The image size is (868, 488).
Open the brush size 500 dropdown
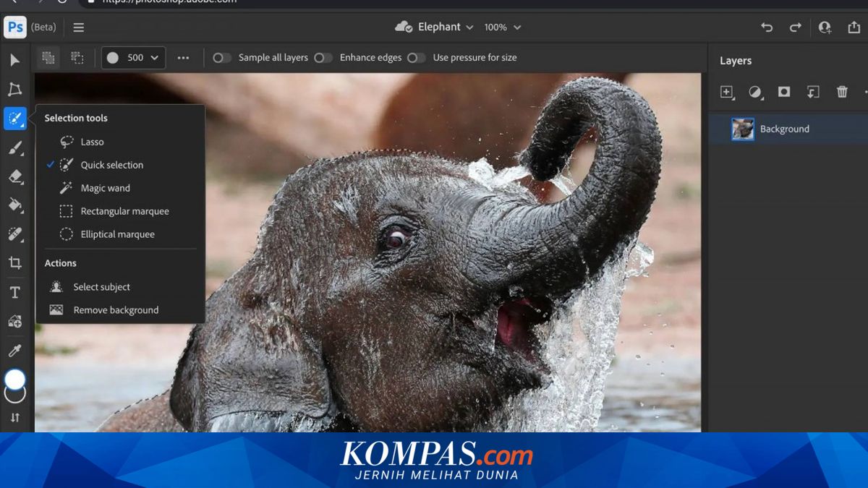coord(133,58)
